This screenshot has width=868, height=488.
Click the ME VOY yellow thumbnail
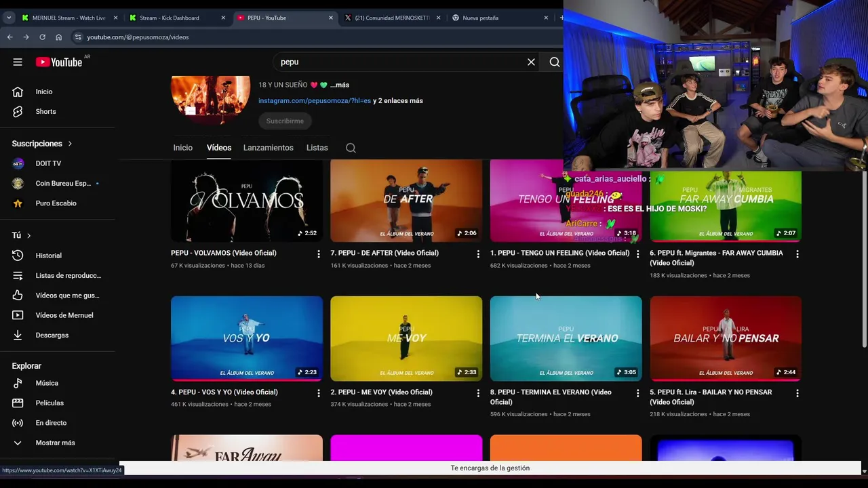coord(406,338)
